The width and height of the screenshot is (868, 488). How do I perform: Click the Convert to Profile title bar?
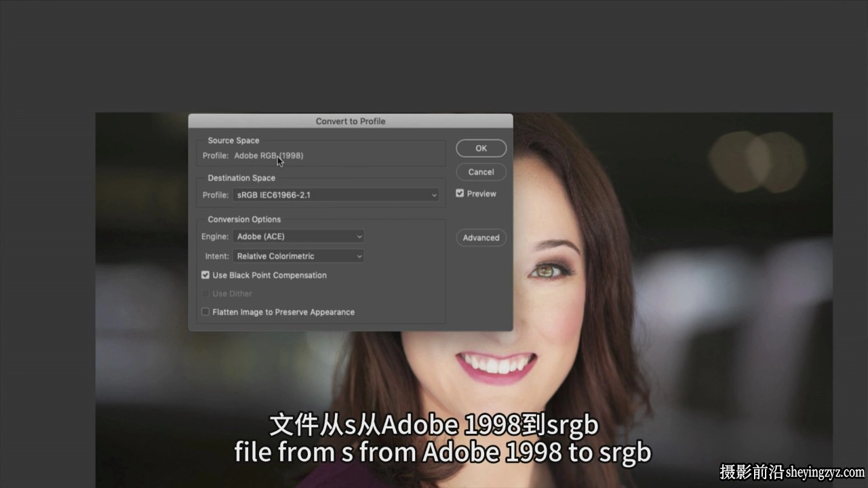(351, 121)
